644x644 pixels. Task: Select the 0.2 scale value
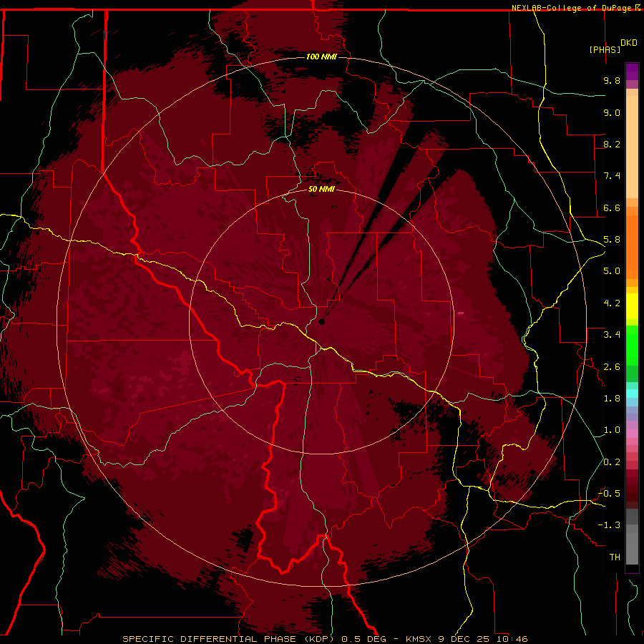[612, 462]
